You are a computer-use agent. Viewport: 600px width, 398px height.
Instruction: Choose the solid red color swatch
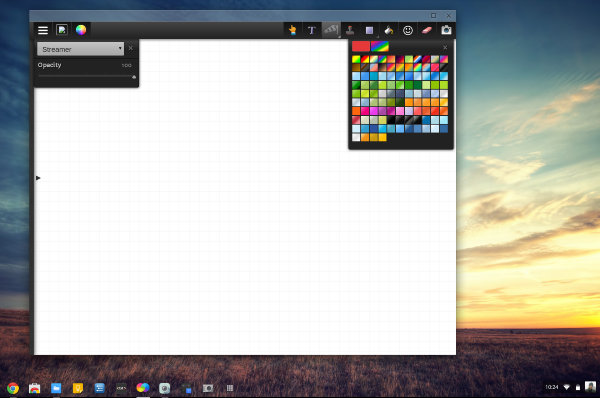coord(360,46)
